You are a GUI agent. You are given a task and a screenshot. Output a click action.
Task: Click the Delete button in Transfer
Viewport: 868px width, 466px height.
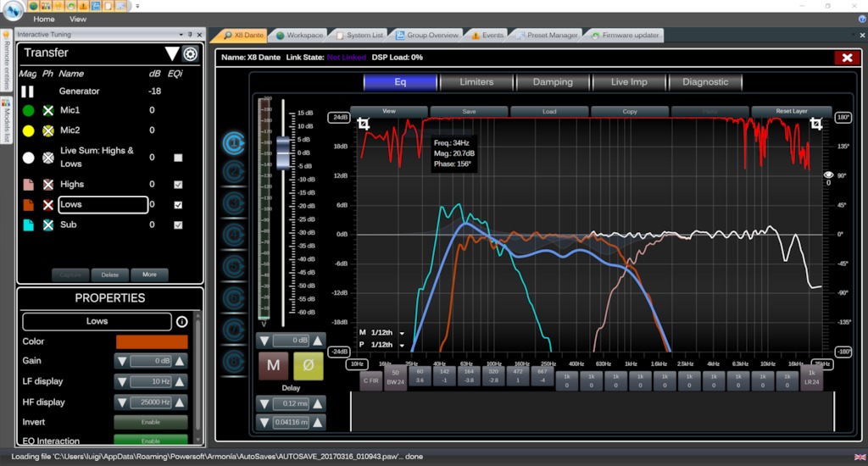pos(109,275)
